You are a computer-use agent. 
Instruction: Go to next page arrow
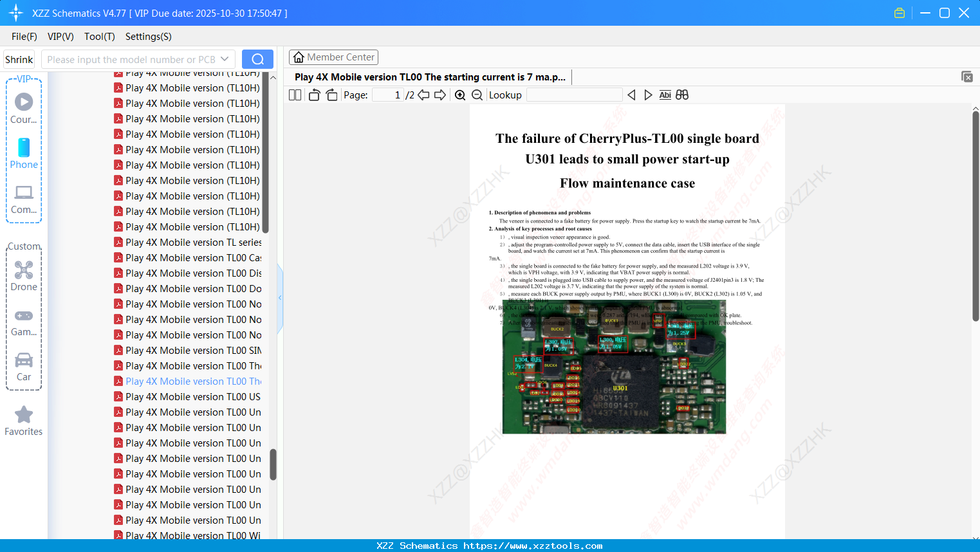(440, 95)
